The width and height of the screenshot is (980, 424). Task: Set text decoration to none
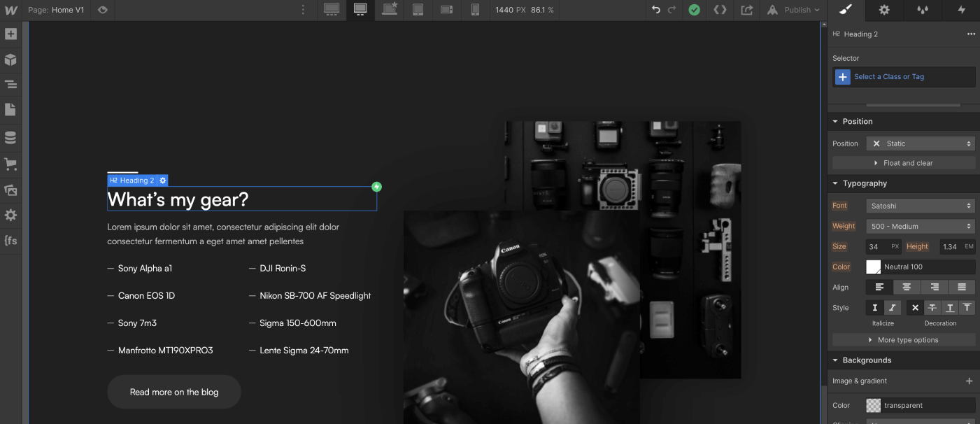pos(914,307)
